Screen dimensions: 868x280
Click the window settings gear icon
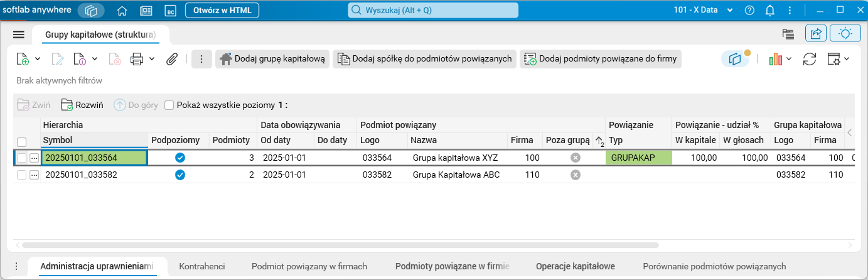[x=833, y=59]
